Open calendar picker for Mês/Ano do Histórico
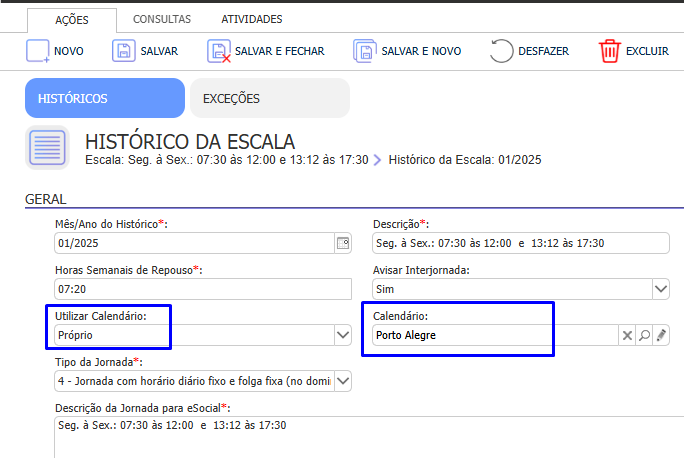 (343, 243)
